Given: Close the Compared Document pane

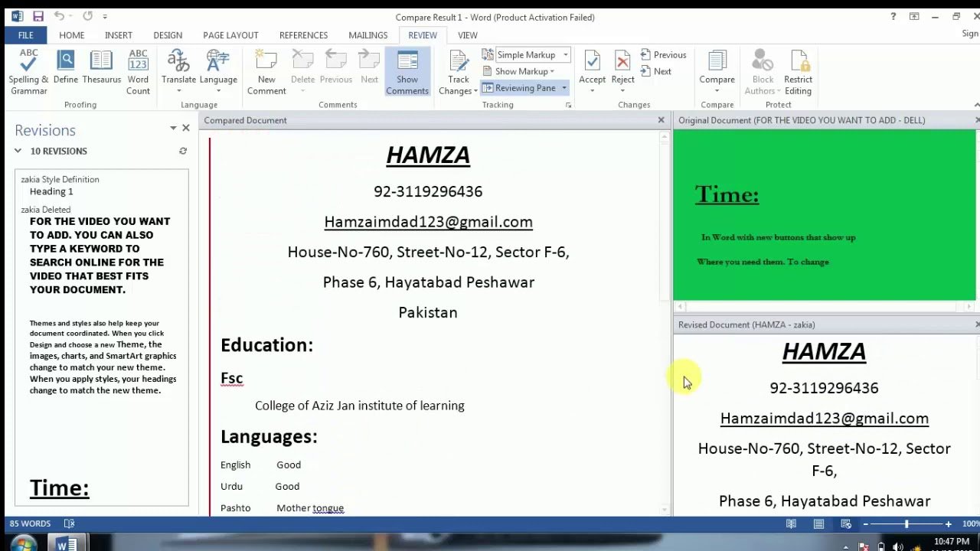Looking at the screenshot, I should click(x=661, y=120).
